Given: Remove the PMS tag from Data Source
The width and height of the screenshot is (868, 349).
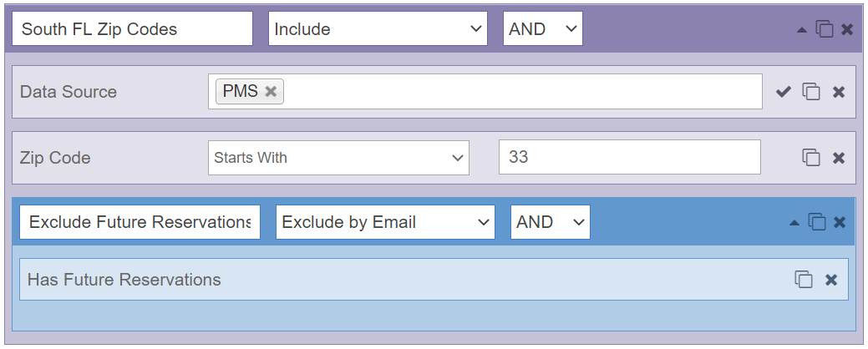Looking at the screenshot, I should point(270,91).
